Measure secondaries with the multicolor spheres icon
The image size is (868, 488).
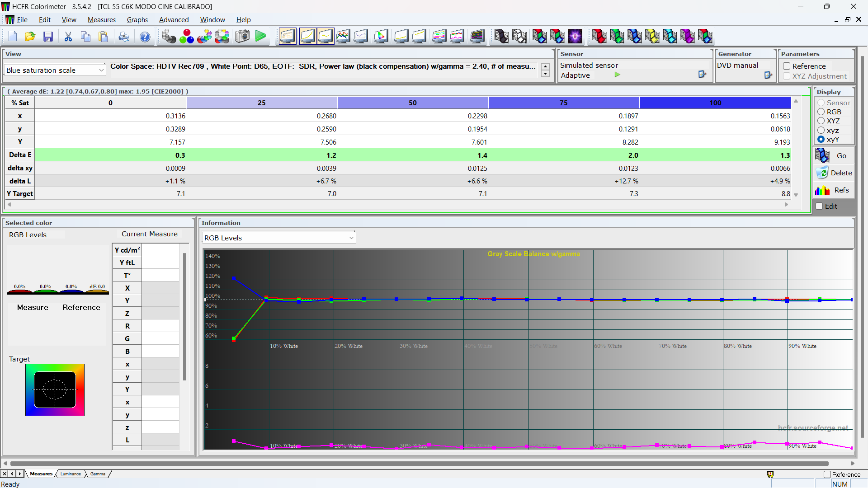pyautogui.click(x=204, y=36)
